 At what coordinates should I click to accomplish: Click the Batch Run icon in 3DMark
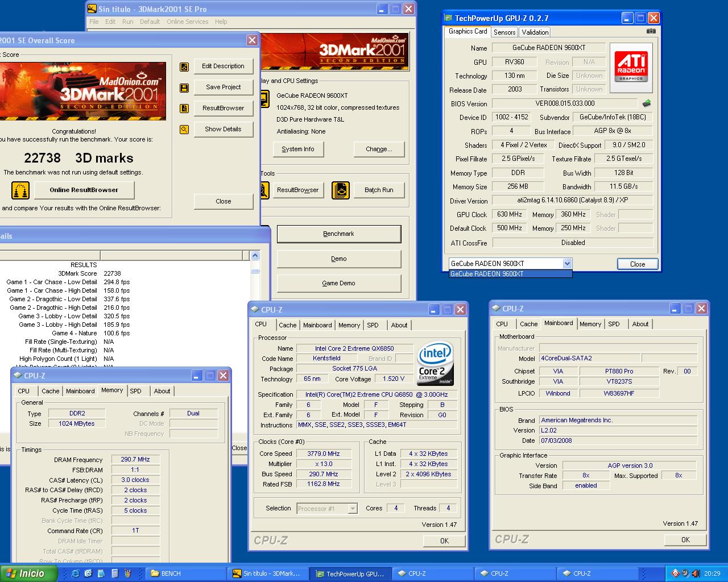[x=341, y=190]
